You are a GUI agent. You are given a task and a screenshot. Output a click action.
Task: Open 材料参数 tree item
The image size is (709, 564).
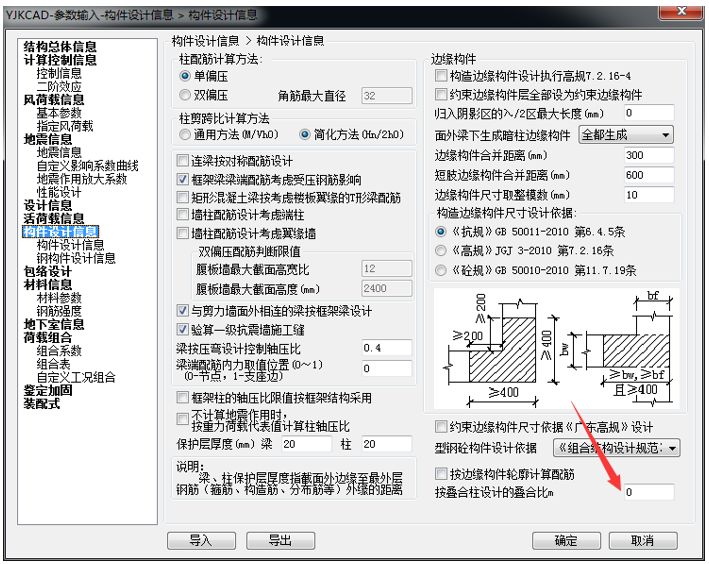point(59,298)
